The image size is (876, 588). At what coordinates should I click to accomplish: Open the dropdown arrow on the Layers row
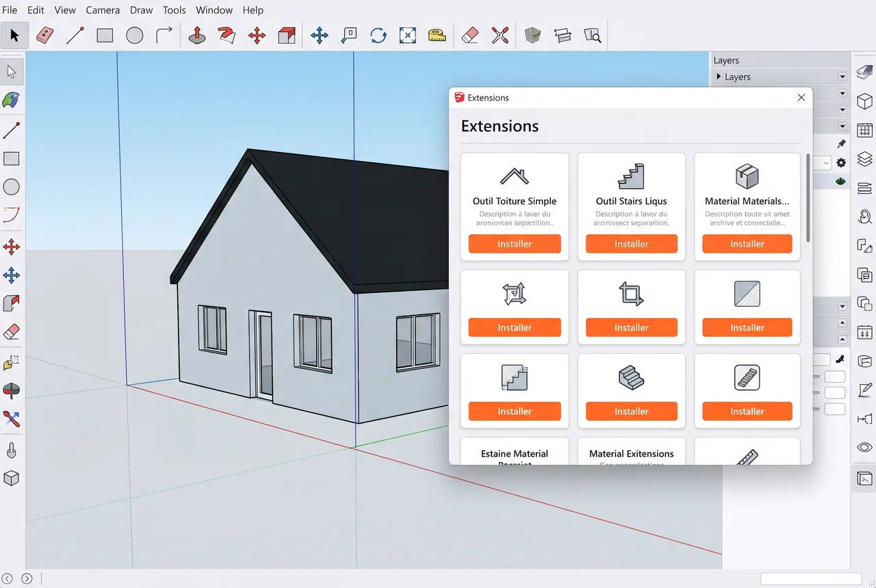[x=842, y=77]
